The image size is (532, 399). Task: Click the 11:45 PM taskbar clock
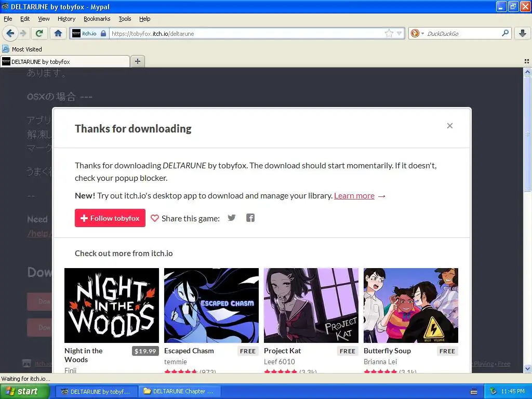point(513,392)
